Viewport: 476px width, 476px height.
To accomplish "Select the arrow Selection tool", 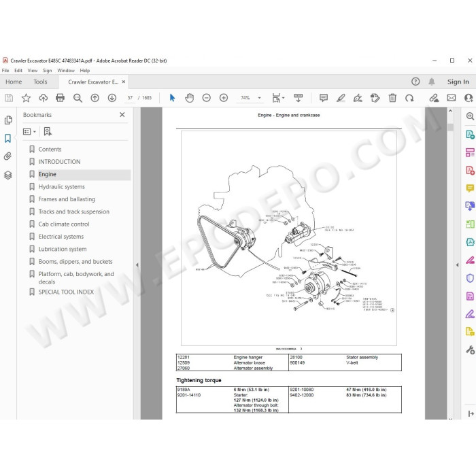I will coord(172,98).
